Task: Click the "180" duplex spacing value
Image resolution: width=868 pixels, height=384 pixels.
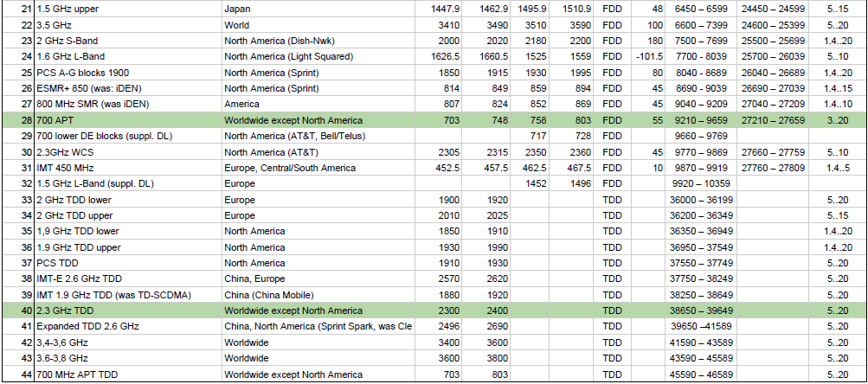Action: tap(655, 41)
